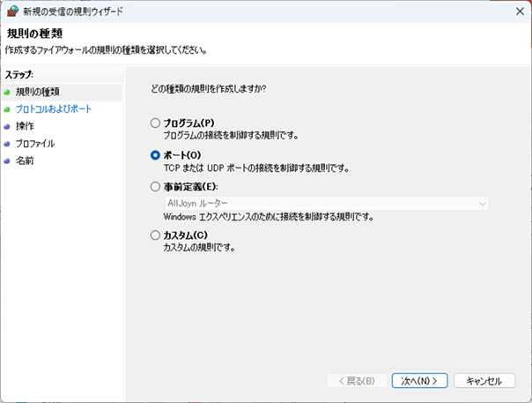Image resolution: width=532 pixels, height=403 pixels.
Task: Click the blue bullet beside プロファイル step
Action: (x=8, y=143)
